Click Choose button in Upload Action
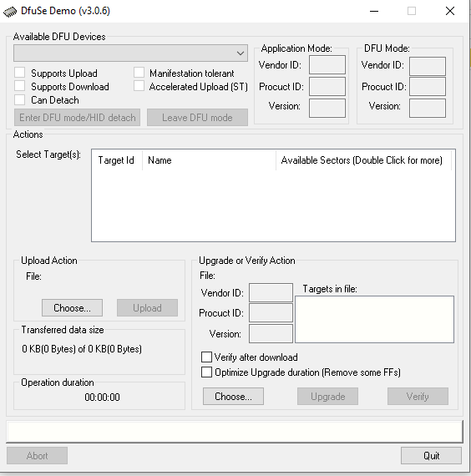471x476 pixels. pos(73,308)
